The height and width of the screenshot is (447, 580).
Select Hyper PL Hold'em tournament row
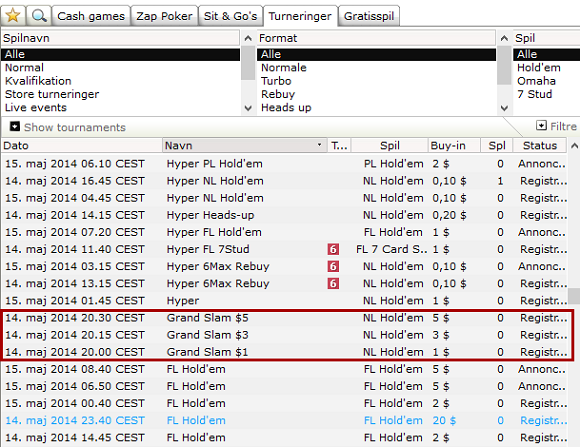(284, 164)
